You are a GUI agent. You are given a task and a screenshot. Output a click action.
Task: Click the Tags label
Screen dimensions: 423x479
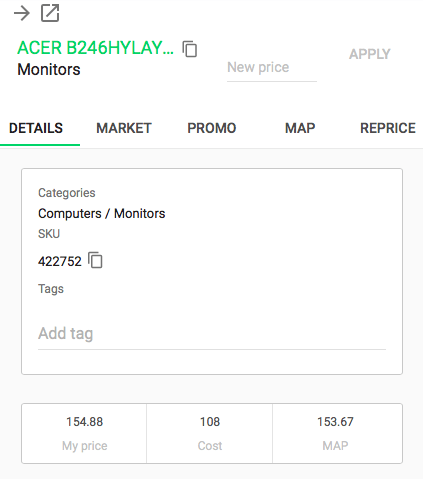[x=51, y=289]
